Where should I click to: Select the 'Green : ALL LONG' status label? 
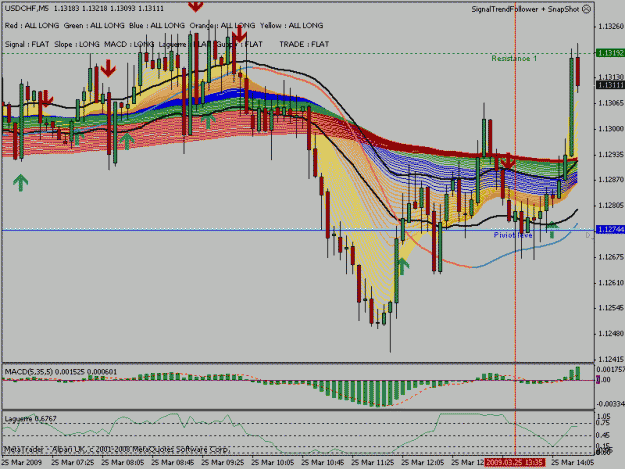click(x=94, y=26)
